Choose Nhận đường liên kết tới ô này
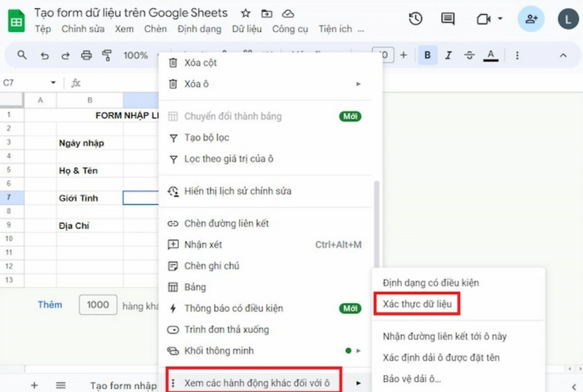 pyautogui.click(x=459, y=336)
